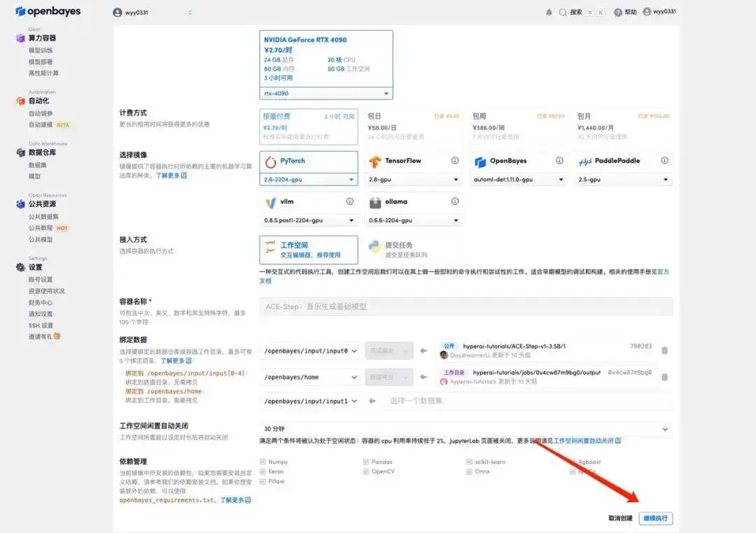Click arrow icon beside input1 path
Image resolution: width=756 pixels, height=533 pixels.
coord(372,401)
